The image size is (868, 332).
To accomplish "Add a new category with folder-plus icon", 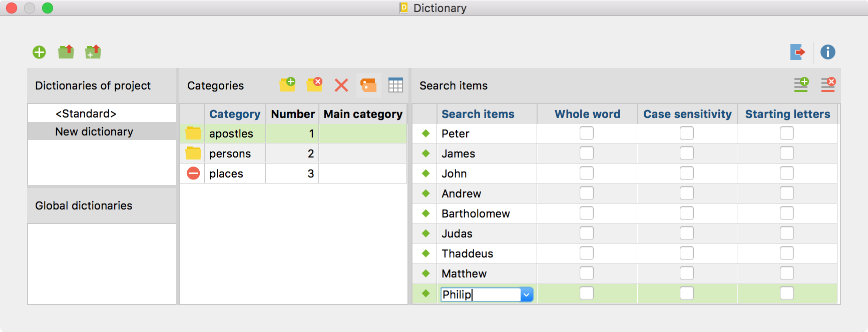I will pos(287,84).
